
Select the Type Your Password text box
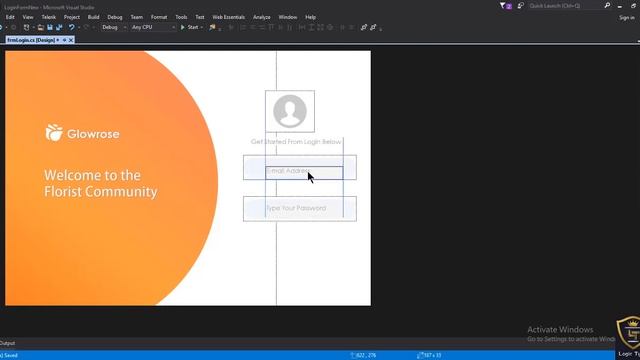click(300, 209)
